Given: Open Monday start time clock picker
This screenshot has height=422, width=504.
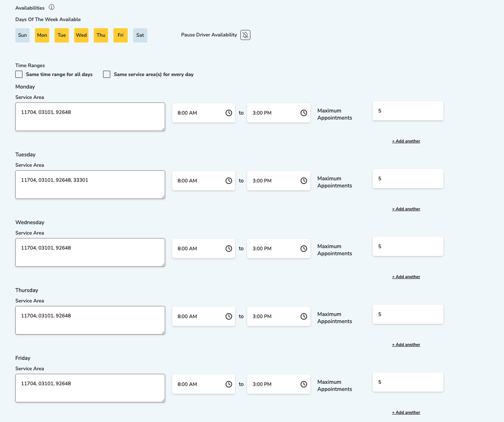Looking at the screenshot, I should tap(229, 113).
